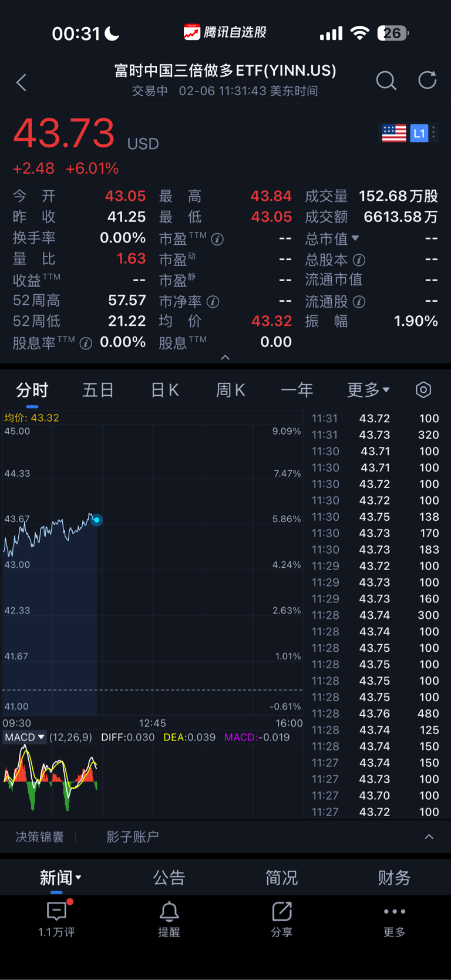Tap the Wi-Fi status icon

pyautogui.click(x=359, y=33)
